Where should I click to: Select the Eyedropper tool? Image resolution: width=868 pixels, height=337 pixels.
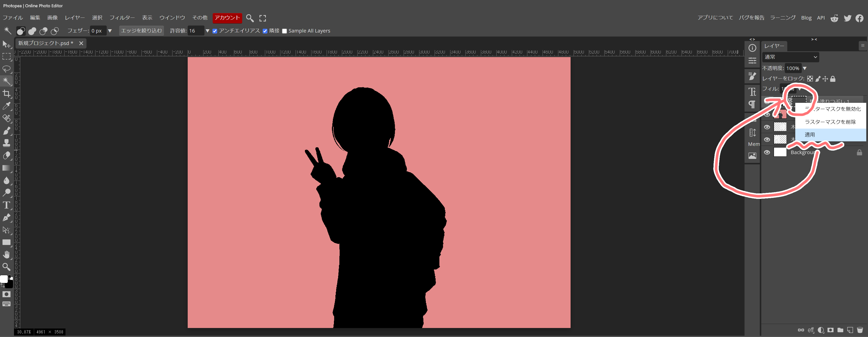[x=6, y=106]
